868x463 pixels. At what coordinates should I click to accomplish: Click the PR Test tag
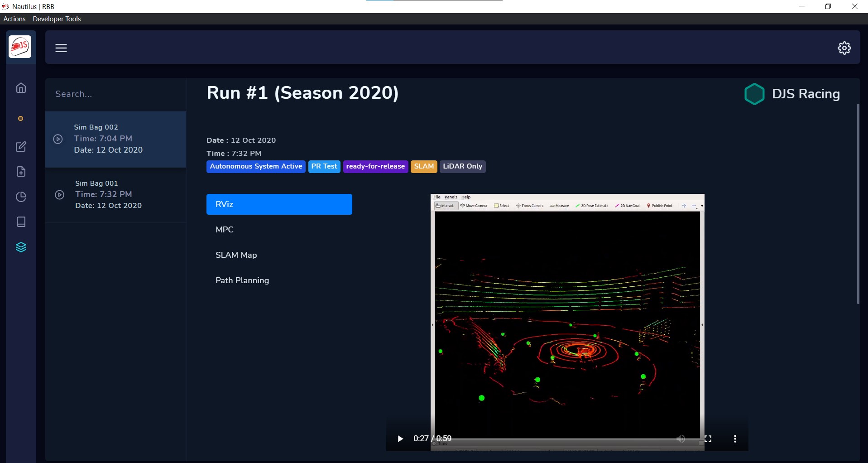[x=324, y=166]
